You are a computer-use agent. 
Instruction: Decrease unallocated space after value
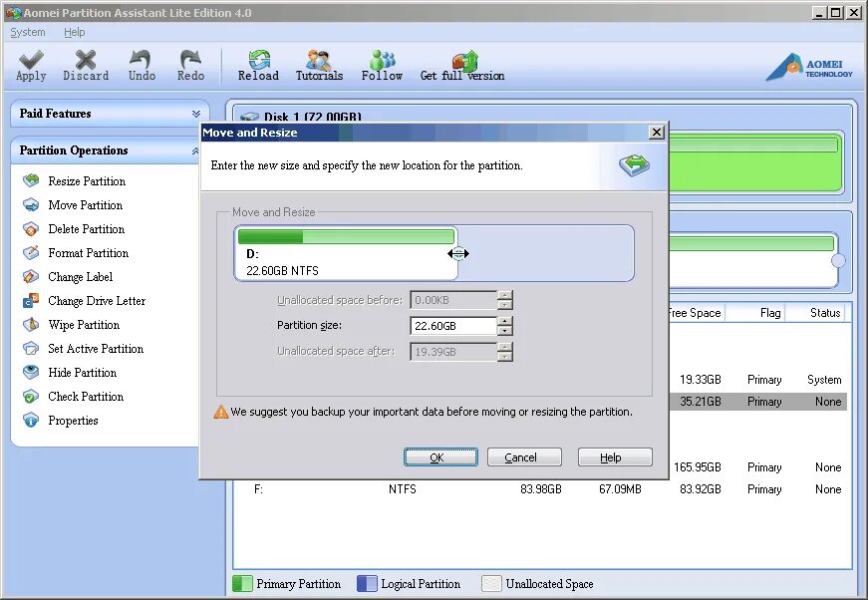click(x=505, y=356)
